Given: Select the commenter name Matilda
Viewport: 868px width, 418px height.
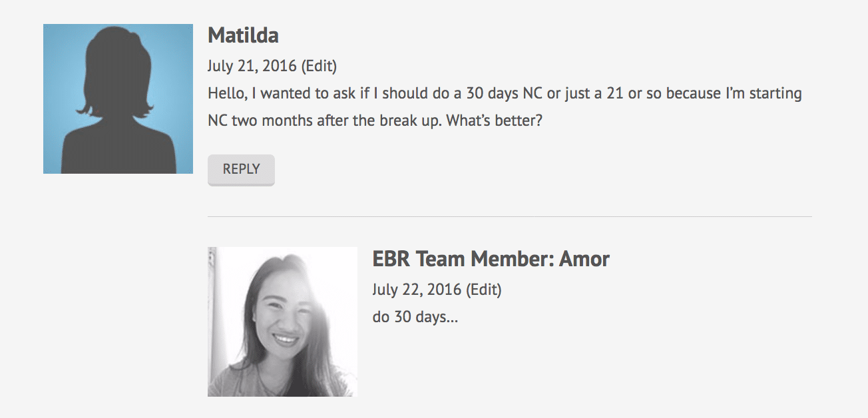Looking at the screenshot, I should pyautogui.click(x=243, y=35).
